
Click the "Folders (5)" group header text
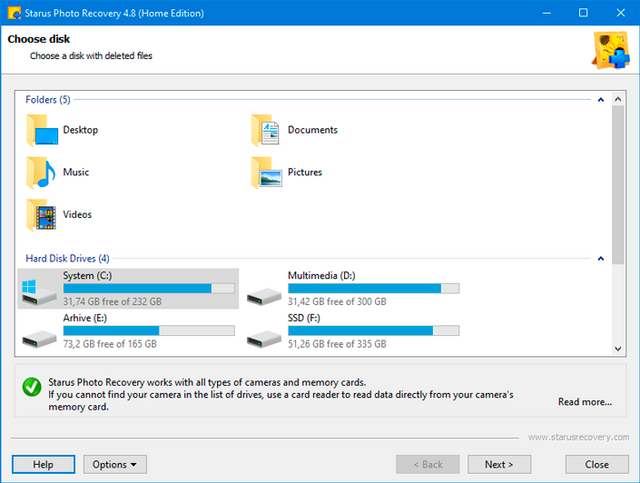tap(48, 100)
